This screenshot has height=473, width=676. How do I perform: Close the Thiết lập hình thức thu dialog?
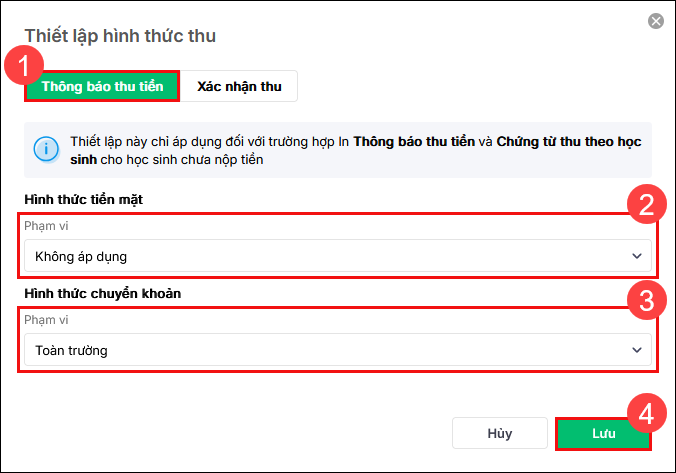656,20
